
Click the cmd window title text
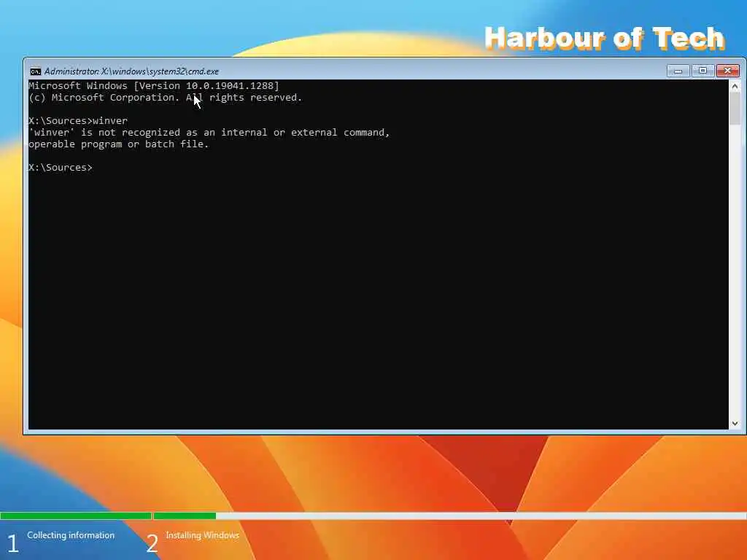pyautogui.click(x=131, y=71)
